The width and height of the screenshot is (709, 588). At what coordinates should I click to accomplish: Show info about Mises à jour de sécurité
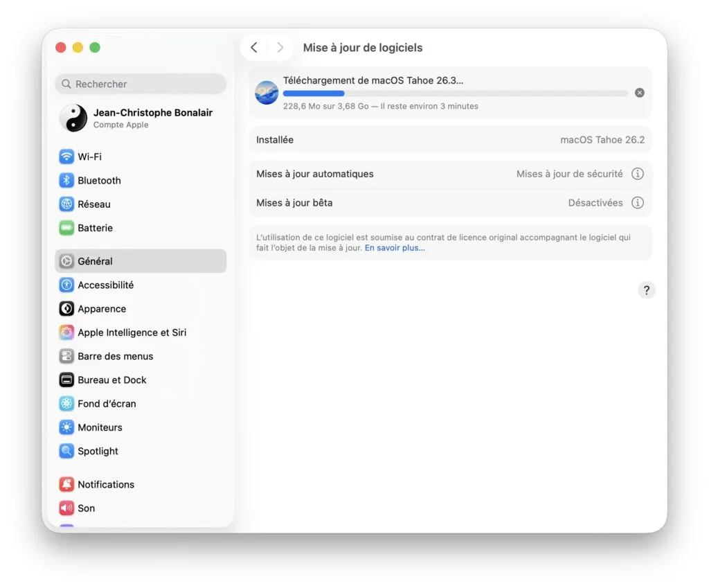point(638,174)
